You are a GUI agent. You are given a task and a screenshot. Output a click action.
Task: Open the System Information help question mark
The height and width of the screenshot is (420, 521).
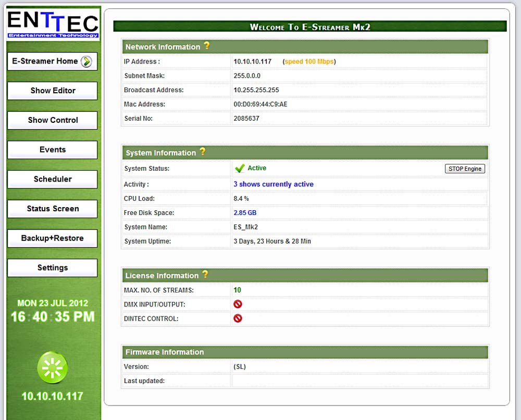pyautogui.click(x=202, y=152)
